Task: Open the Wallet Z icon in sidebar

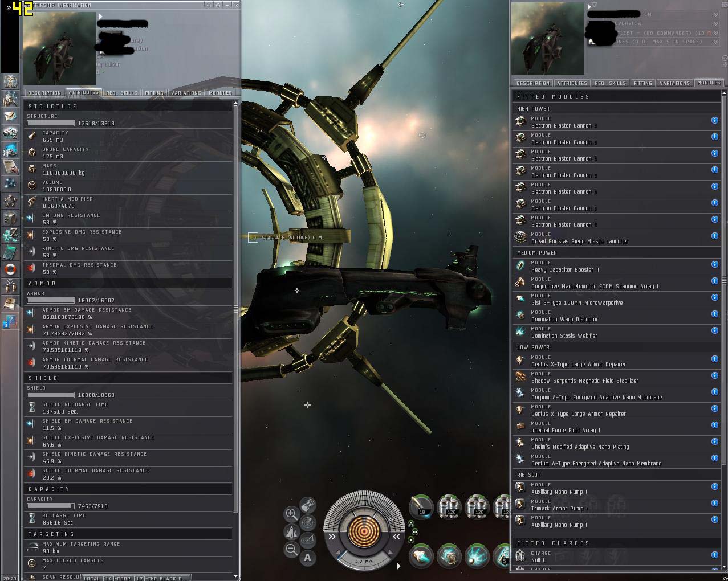Action: coord(10,235)
